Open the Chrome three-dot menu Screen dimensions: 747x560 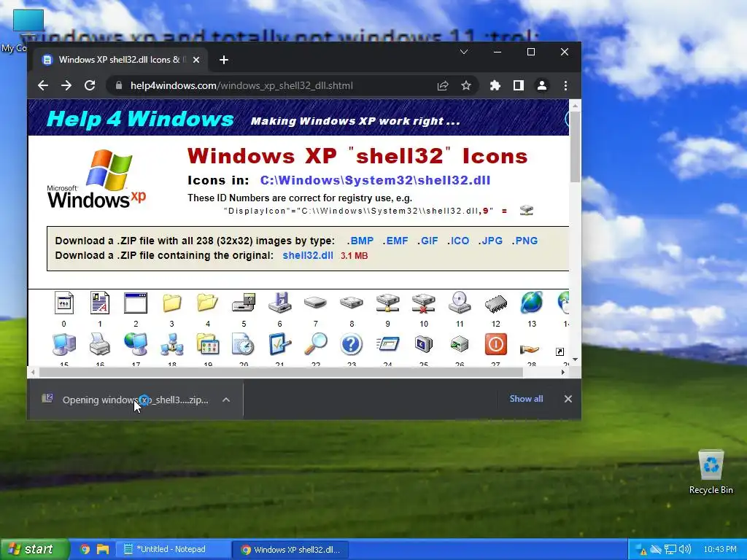tap(565, 86)
